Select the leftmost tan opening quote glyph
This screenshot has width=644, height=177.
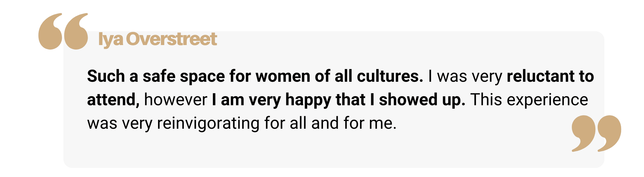(50, 31)
